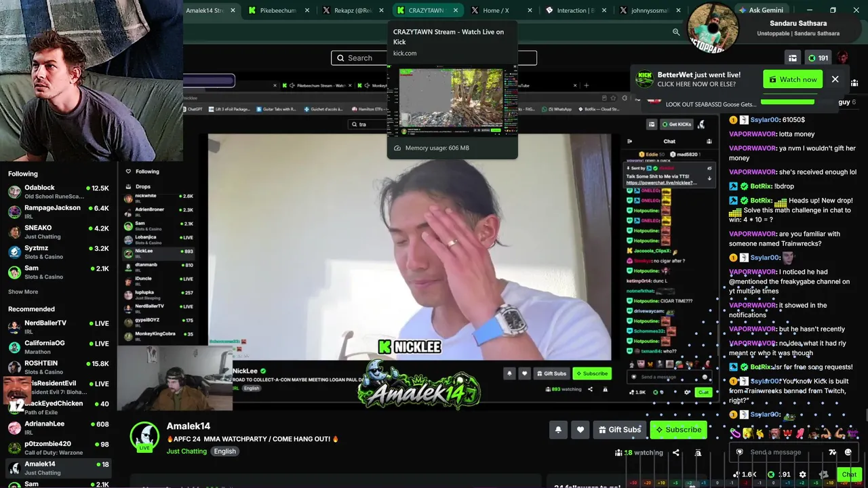Open the CaliforniaOG recommended channel
Viewport: 868px width, 488px height.
(x=57, y=348)
